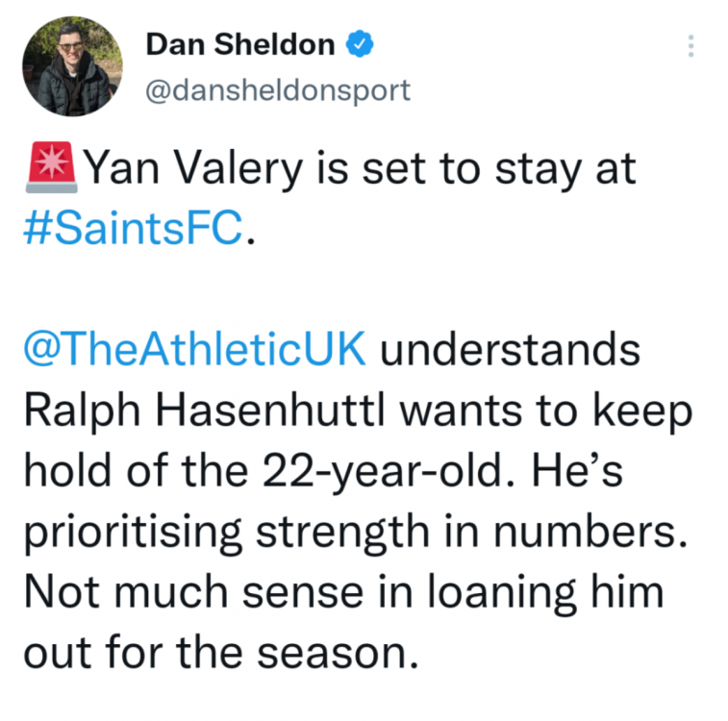This screenshot has width=728, height=721.
Task: Open the three-dot more options menu
Action: coord(689,46)
